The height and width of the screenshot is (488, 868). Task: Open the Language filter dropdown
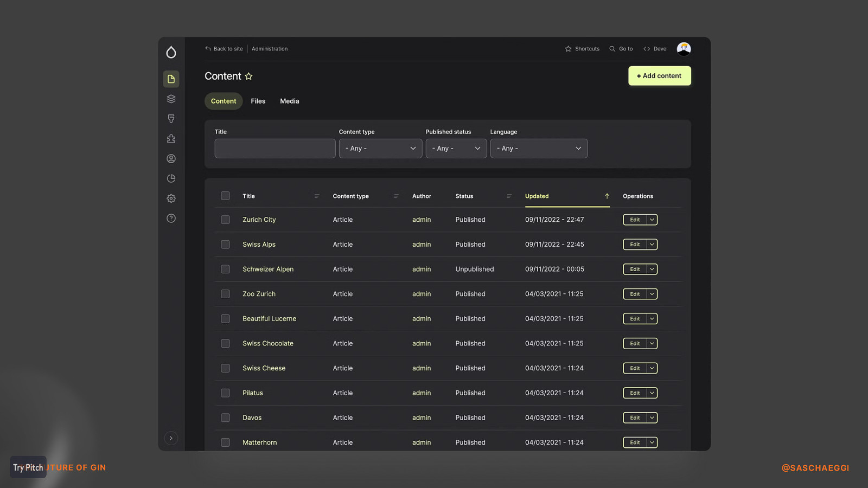[x=539, y=149]
